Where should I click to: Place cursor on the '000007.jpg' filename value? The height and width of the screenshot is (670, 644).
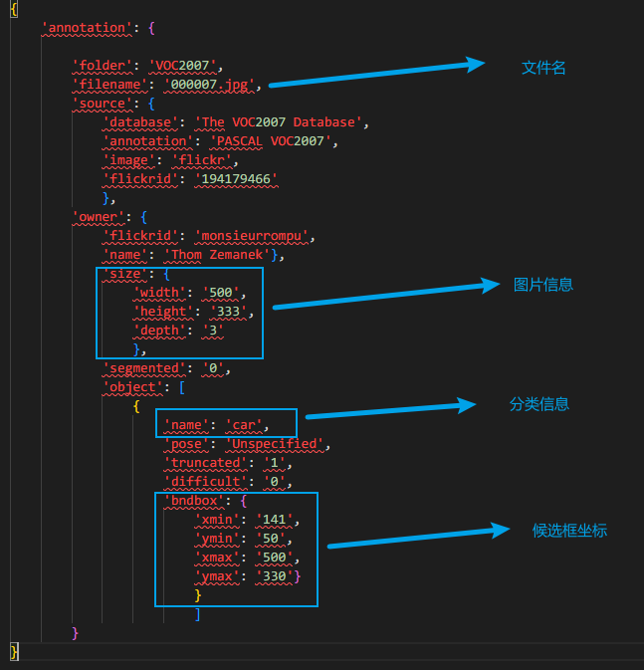[x=211, y=85]
